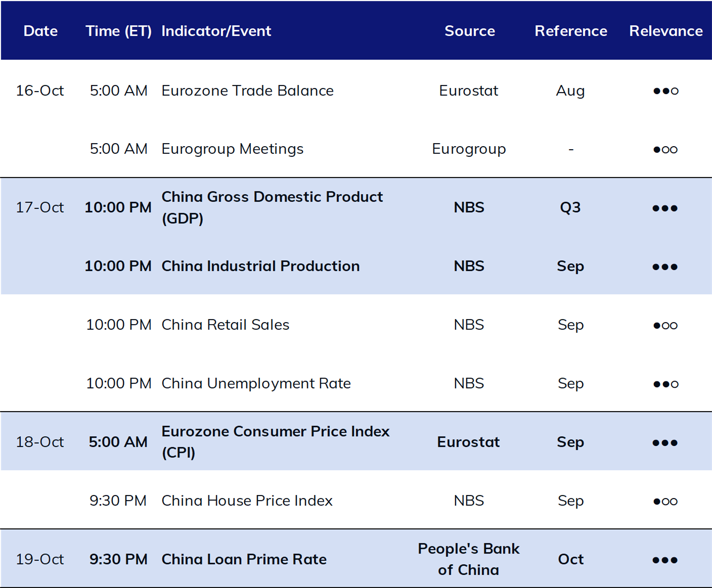Click the China Industrial Production relevance dots
The height and width of the screenshot is (588, 712).
point(665,267)
